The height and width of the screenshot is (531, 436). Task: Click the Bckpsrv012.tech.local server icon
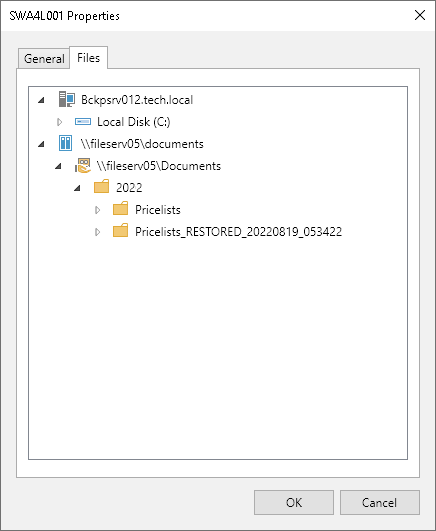coord(66,100)
